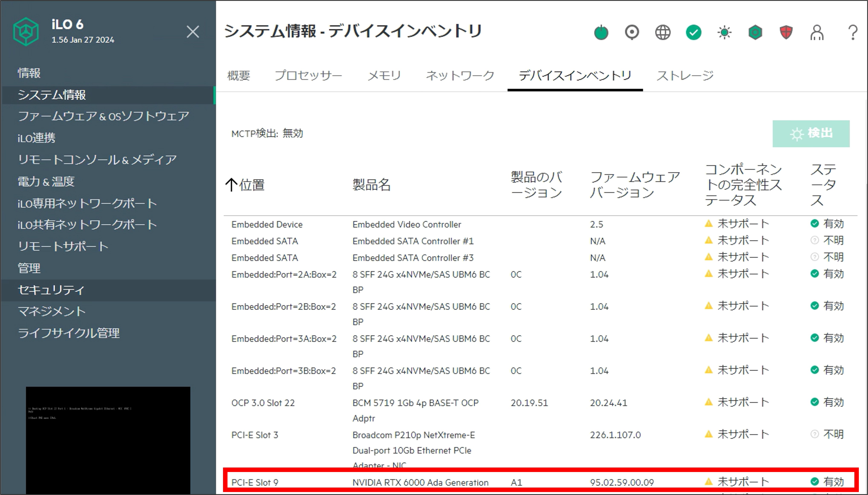Open 管理 in the sidebar
The width and height of the screenshot is (868, 495).
tap(29, 268)
